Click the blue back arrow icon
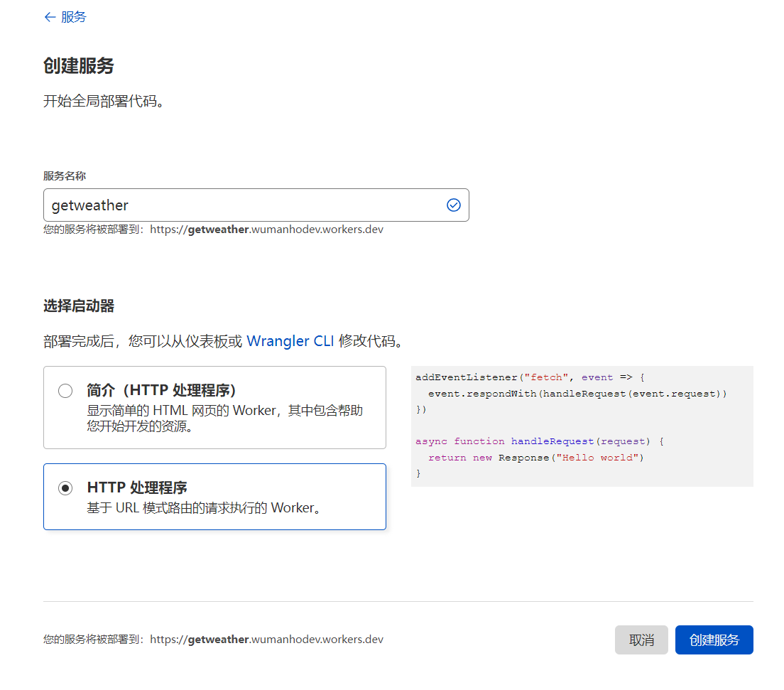Screen dimensions: 784x690 pos(48,16)
